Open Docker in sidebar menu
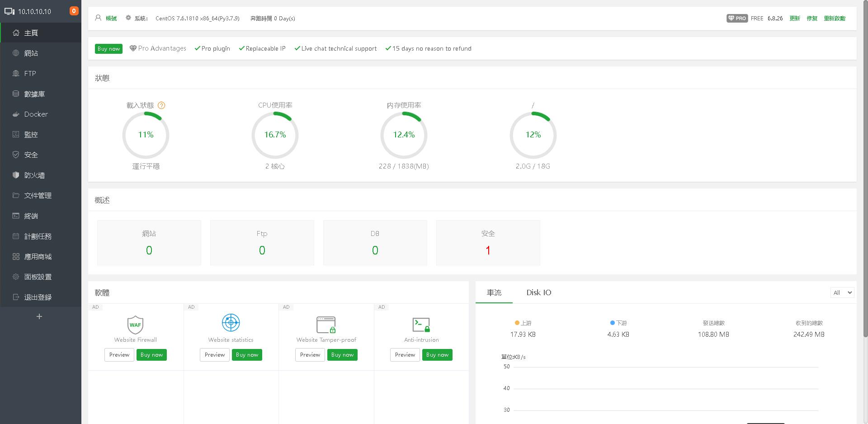 (41, 114)
